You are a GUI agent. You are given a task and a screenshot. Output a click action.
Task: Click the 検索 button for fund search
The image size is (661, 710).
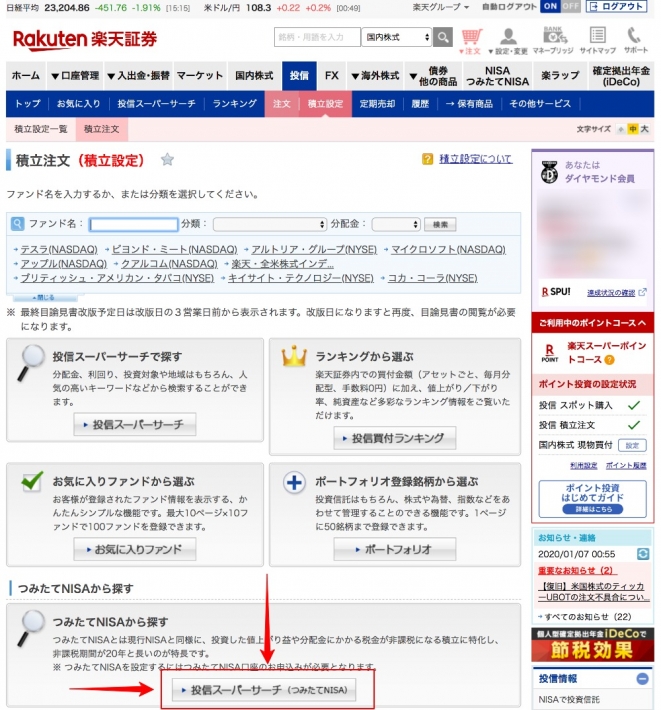coord(440,225)
